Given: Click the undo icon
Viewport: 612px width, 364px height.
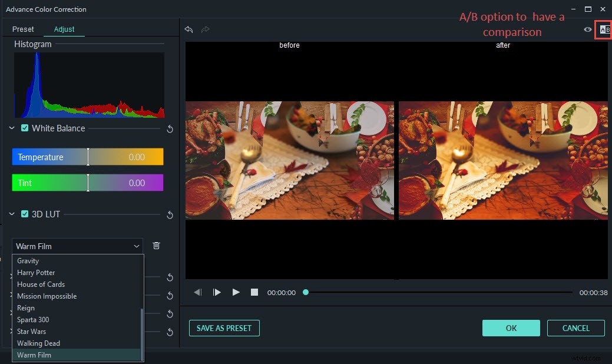Looking at the screenshot, I should coord(188,29).
